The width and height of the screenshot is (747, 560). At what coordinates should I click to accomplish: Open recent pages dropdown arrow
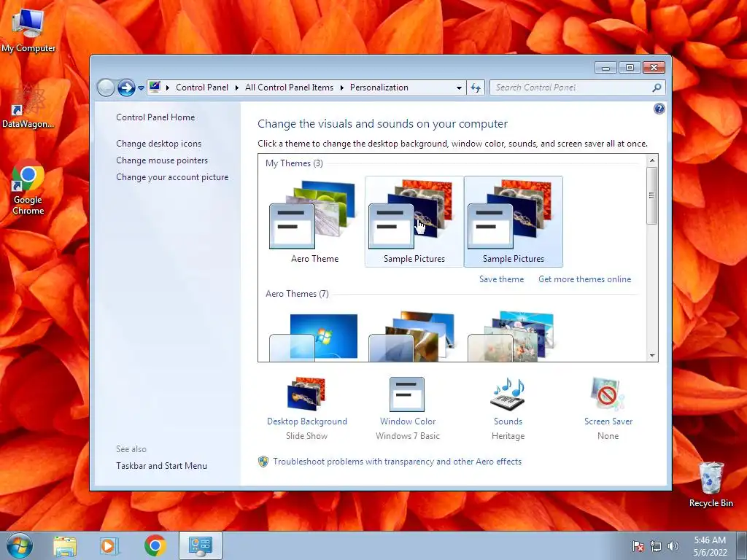141,88
